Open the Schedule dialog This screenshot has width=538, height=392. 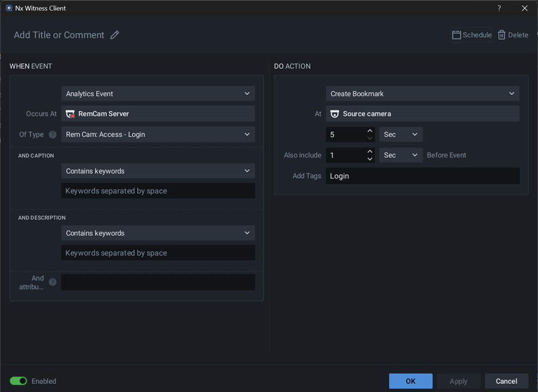coord(472,35)
